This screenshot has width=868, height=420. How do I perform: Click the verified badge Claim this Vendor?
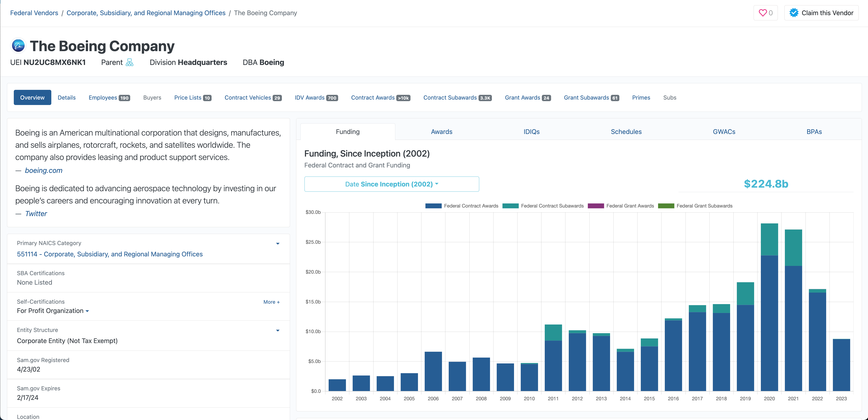pyautogui.click(x=821, y=13)
